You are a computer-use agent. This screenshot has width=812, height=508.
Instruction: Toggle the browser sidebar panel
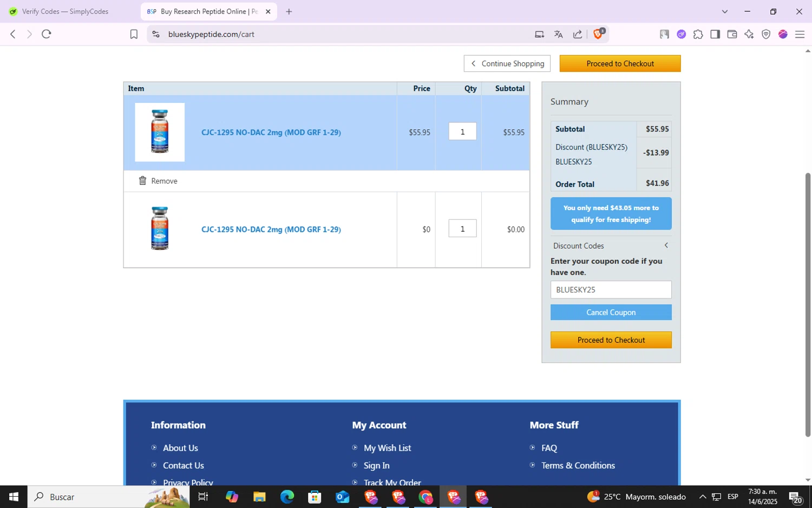(715, 34)
